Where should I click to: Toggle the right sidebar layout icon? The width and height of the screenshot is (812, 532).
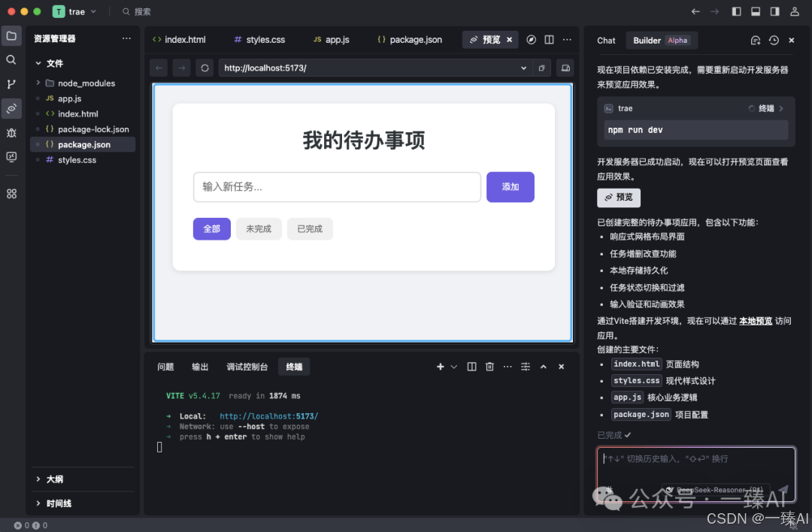pyautogui.click(x=774, y=11)
